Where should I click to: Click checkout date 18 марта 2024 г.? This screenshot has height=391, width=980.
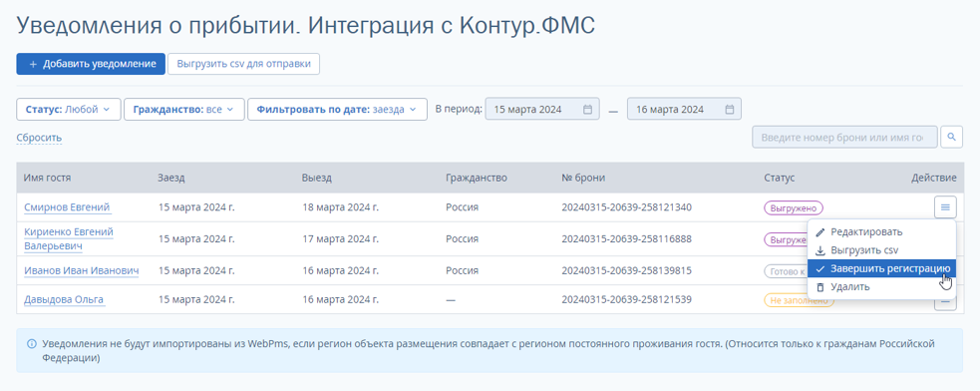point(340,207)
